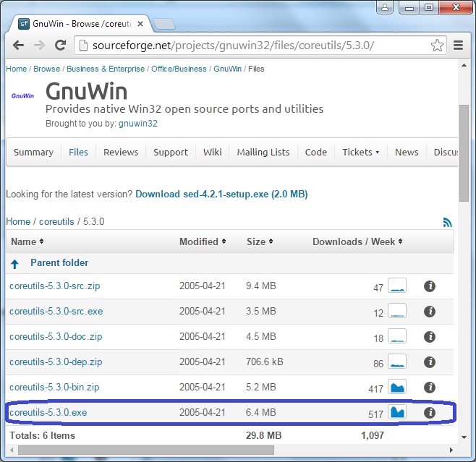Open download stats chart for coreutils-5.3.0-src.zip
Image resolution: width=476 pixels, height=462 pixels.
pos(397,285)
